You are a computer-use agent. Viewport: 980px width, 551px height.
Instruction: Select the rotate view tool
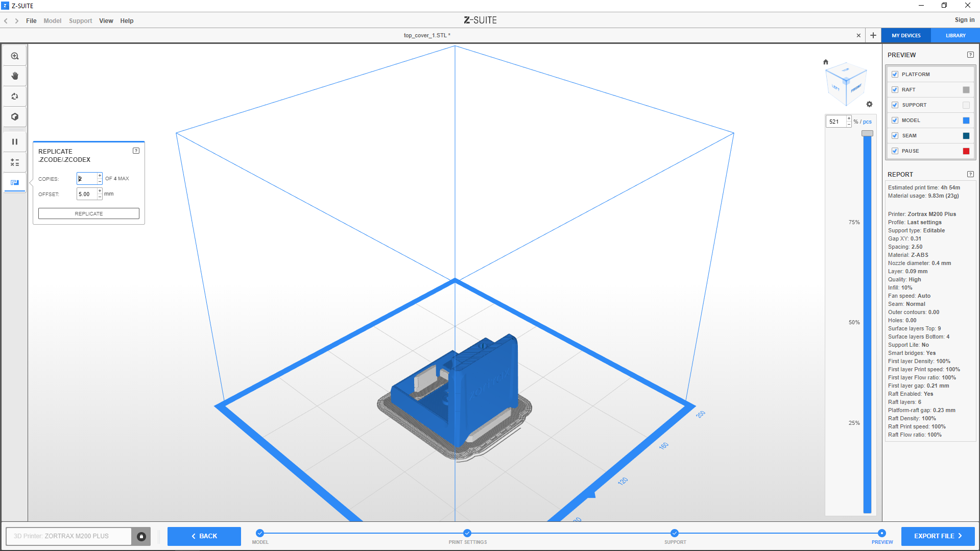click(x=15, y=97)
